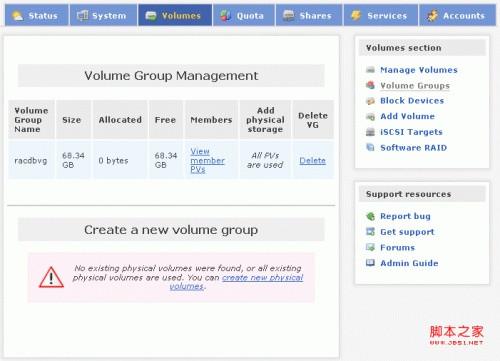Screen dimensions: 500x361
Task: Click the Accounts tab user icon
Action: coord(432,15)
